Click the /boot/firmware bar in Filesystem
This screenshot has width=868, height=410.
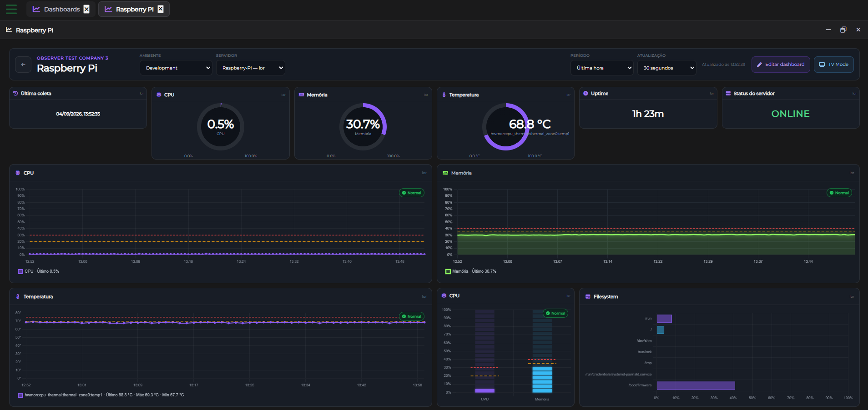[x=696, y=385]
